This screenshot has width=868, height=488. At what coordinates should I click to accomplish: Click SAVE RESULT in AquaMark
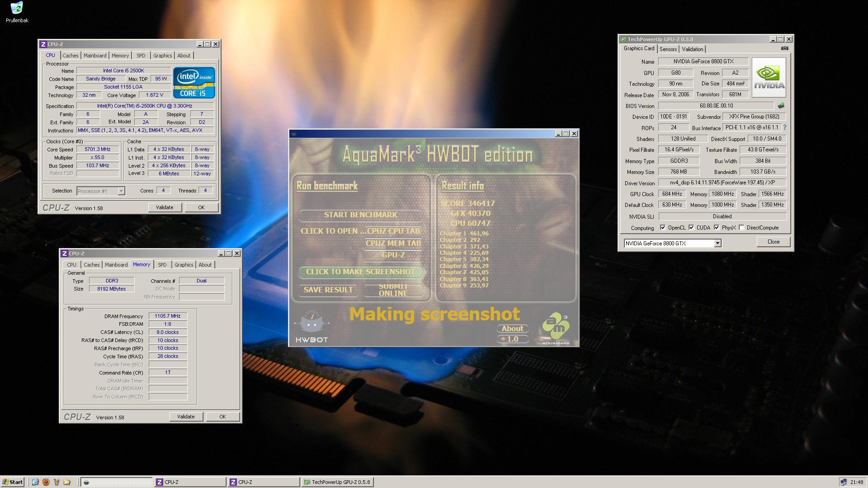pyautogui.click(x=328, y=290)
